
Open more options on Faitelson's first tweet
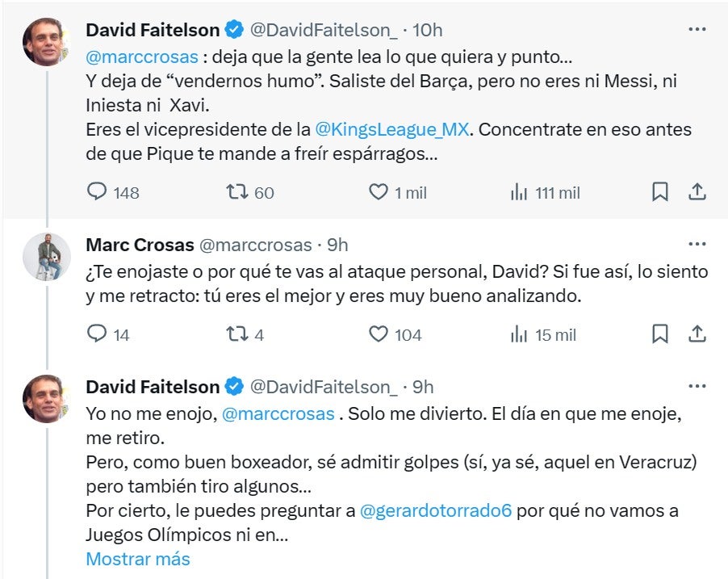697,30
